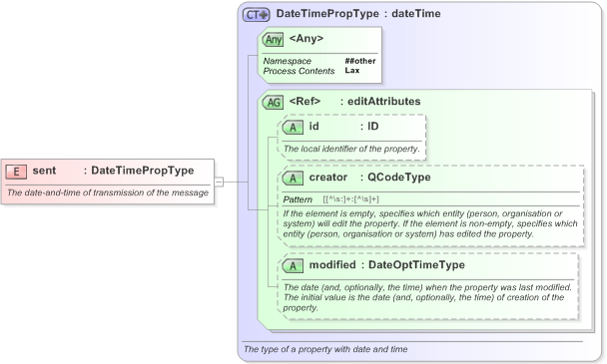Click the Any wildcard icon
The image size is (607, 364).
point(273,40)
